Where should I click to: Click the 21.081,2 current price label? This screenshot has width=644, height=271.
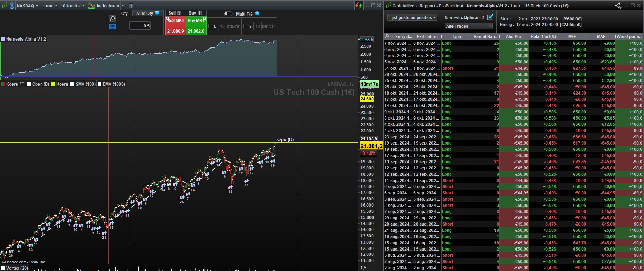point(371,146)
